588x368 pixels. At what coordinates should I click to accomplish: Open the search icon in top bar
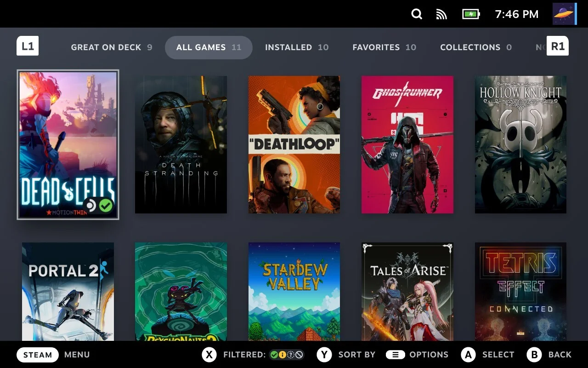pyautogui.click(x=416, y=14)
